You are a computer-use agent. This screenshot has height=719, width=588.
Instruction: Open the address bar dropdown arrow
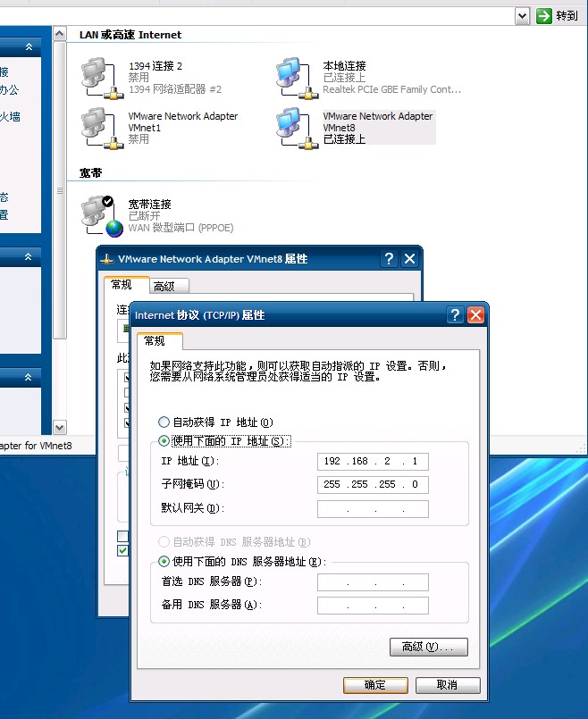pyautogui.click(x=522, y=16)
